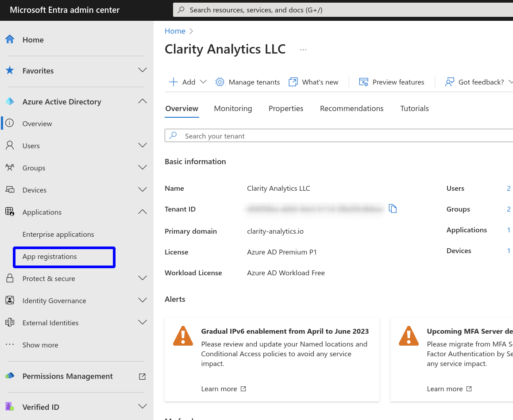Switch to the Monitoring tab
513x420 pixels.
coord(233,108)
